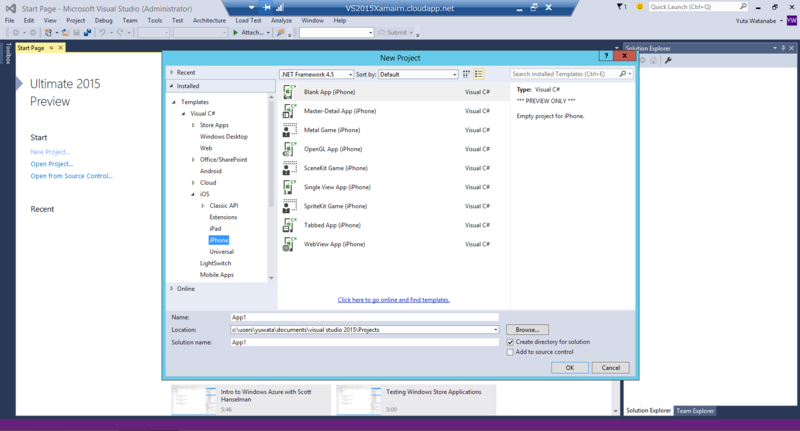The height and width of the screenshot is (431, 800).
Task: Select the Windows Desktop tree item
Action: click(223, 137)
